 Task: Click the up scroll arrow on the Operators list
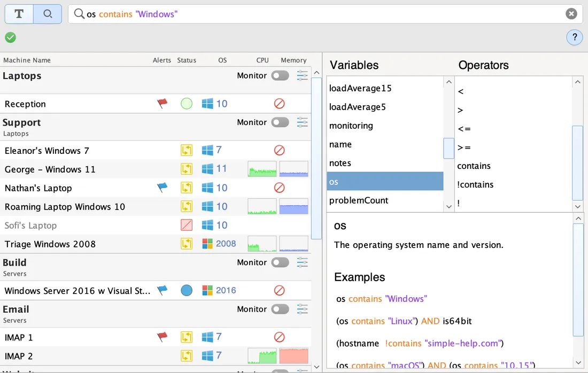click(x=578, y=81)
